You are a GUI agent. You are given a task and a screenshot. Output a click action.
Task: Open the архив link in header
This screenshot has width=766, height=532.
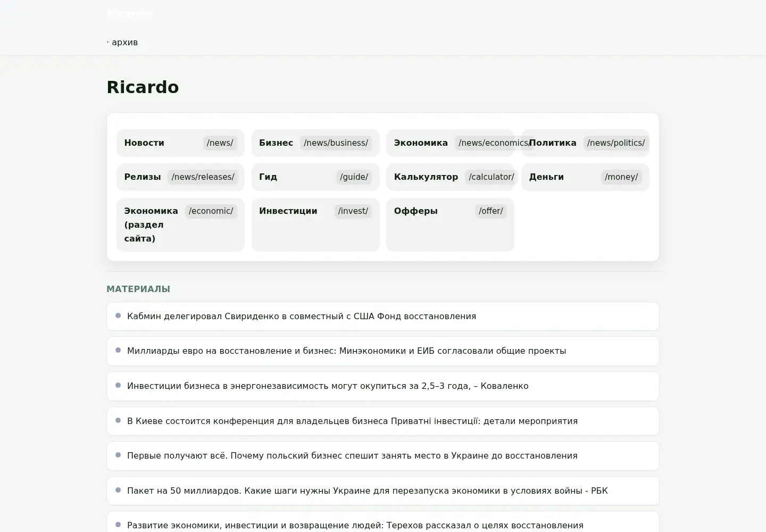coord(125,42)
